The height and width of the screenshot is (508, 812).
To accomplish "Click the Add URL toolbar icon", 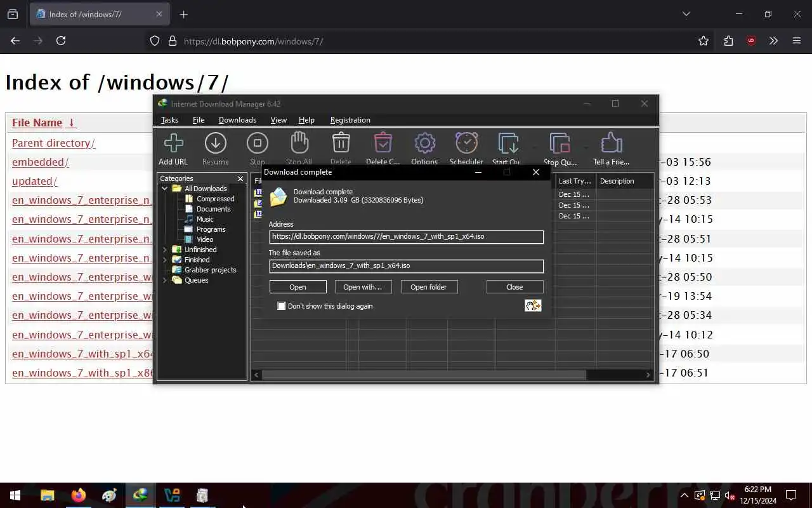I will coord(173,144).
